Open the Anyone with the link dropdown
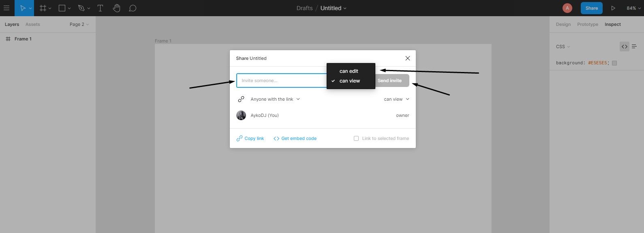 point(275,99)
